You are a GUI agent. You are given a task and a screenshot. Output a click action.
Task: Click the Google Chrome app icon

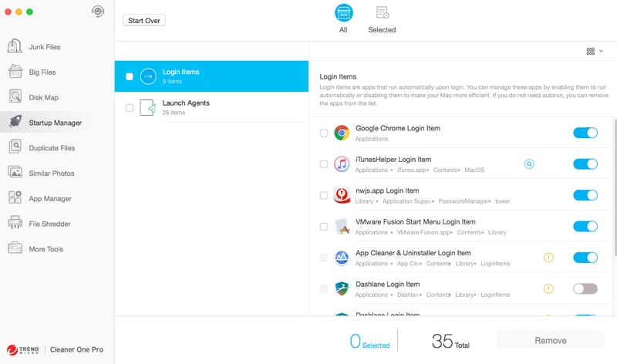point(342,133)
